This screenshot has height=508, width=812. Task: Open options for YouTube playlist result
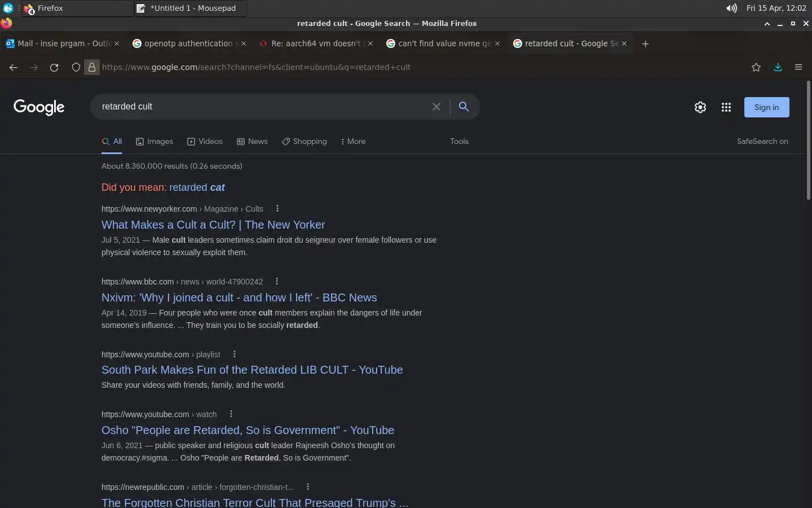pos(234,354)
